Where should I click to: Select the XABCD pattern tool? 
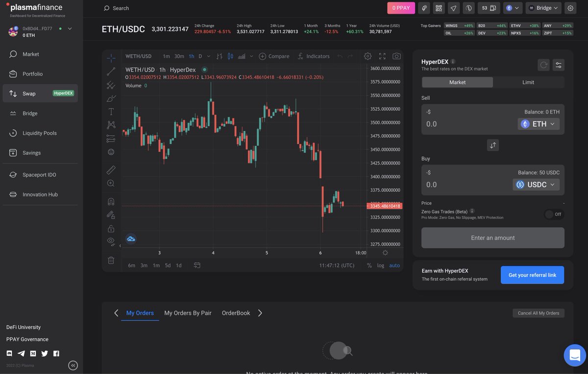[111, 125]
